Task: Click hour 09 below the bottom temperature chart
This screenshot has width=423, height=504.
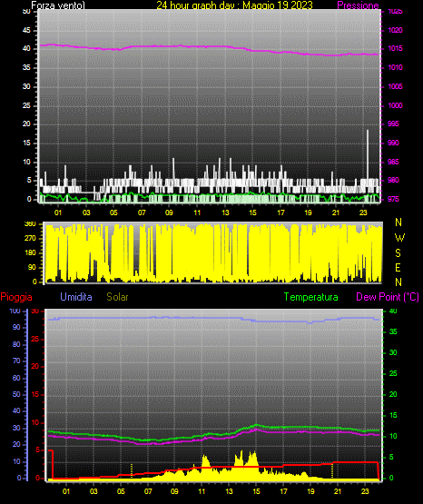Action: click(x=174, y=491)
